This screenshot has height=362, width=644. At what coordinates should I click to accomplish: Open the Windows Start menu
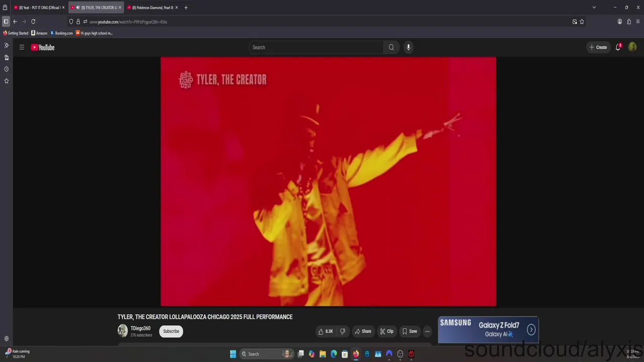(233, 354)
